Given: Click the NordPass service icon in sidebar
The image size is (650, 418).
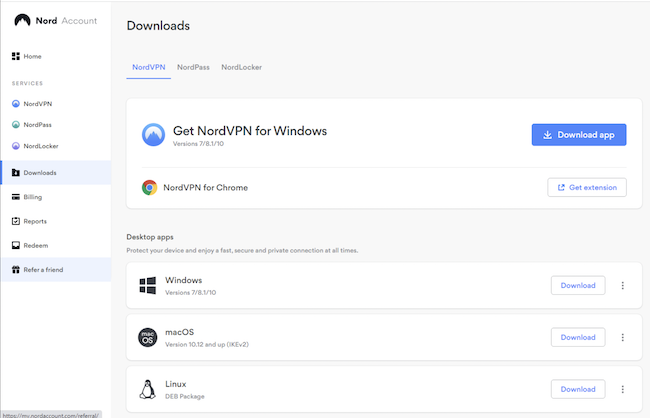Looking at the screenshot, I should pyautogui.click(x=16, y=124).
